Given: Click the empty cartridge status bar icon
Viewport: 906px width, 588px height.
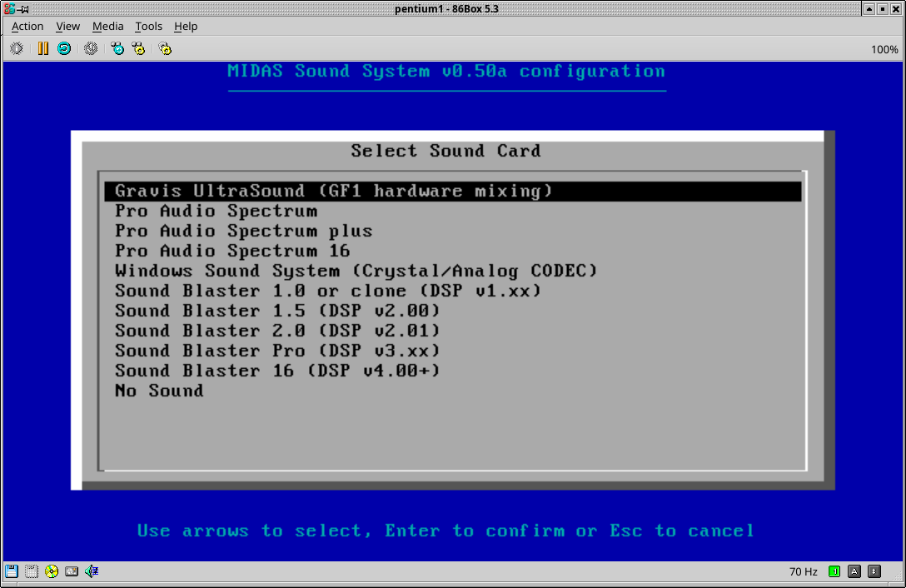Looking at the screenshot, I should 32,571.
